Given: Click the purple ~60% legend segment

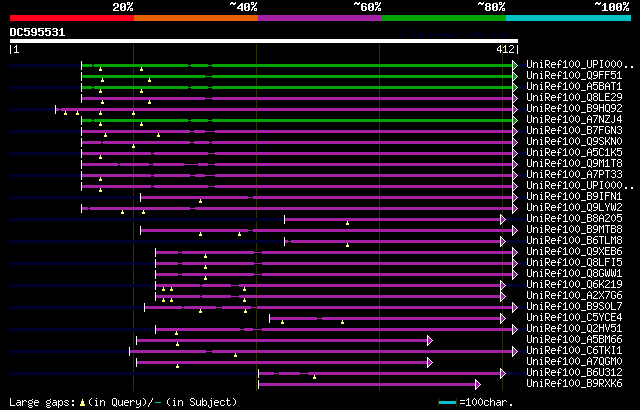Looking at the screenshot, I should pyautogui.click(x=320, y=18).
